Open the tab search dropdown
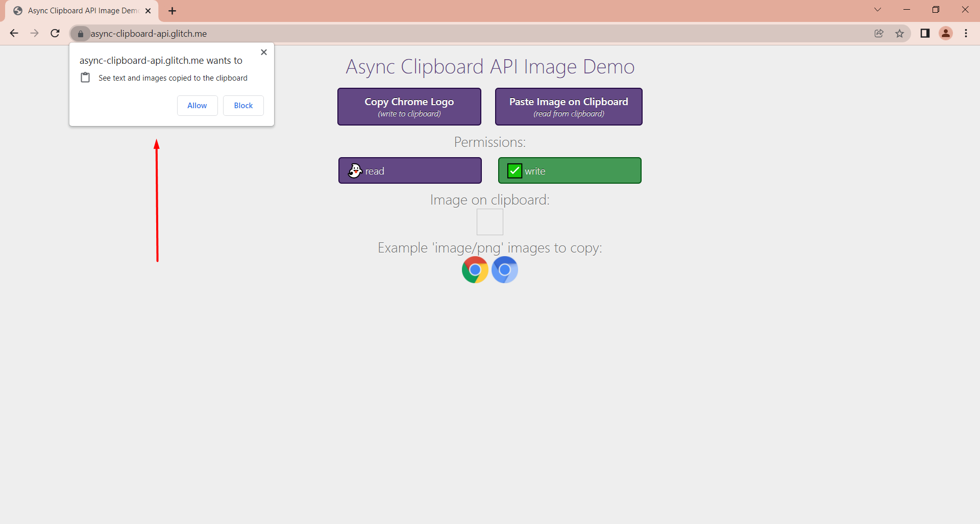This screenshot has height=524, width=980. (877, 10)
